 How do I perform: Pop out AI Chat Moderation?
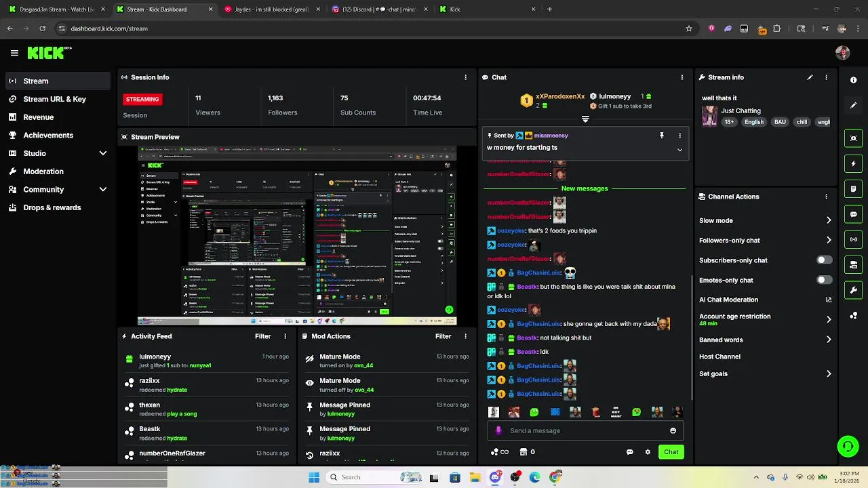click(829, 300)
